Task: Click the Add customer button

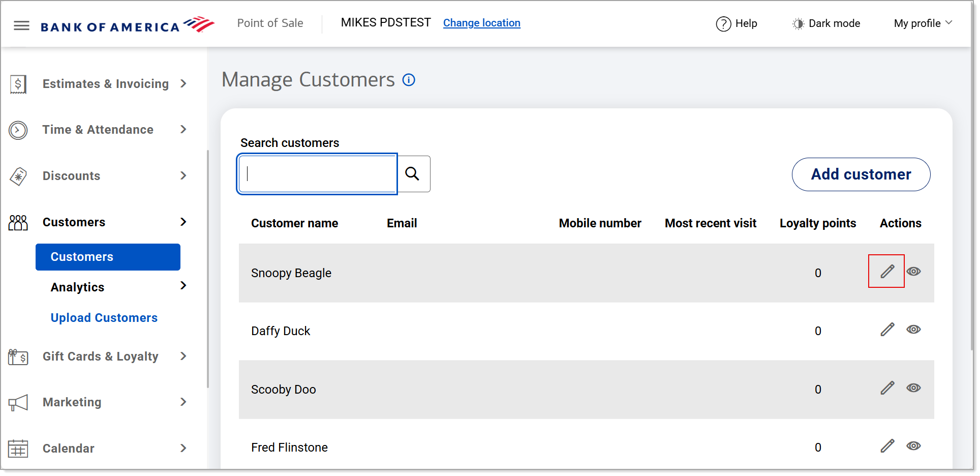Action: click(x=861, y=174)
